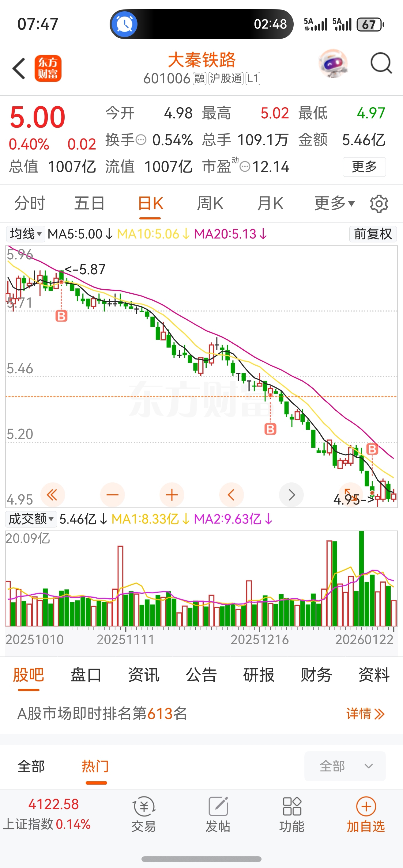Viewport: 403px width, 868px height.
Task: Tap the rightmost B marker on chart
Action: [372, 449]
